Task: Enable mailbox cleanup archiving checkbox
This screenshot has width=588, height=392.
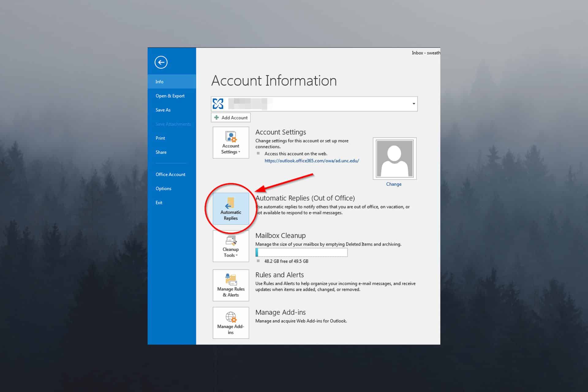Action: tap(258, 261)
